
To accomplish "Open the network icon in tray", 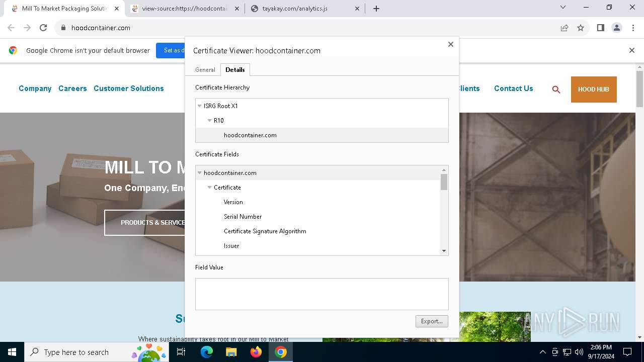I will [x=567, y=352].
